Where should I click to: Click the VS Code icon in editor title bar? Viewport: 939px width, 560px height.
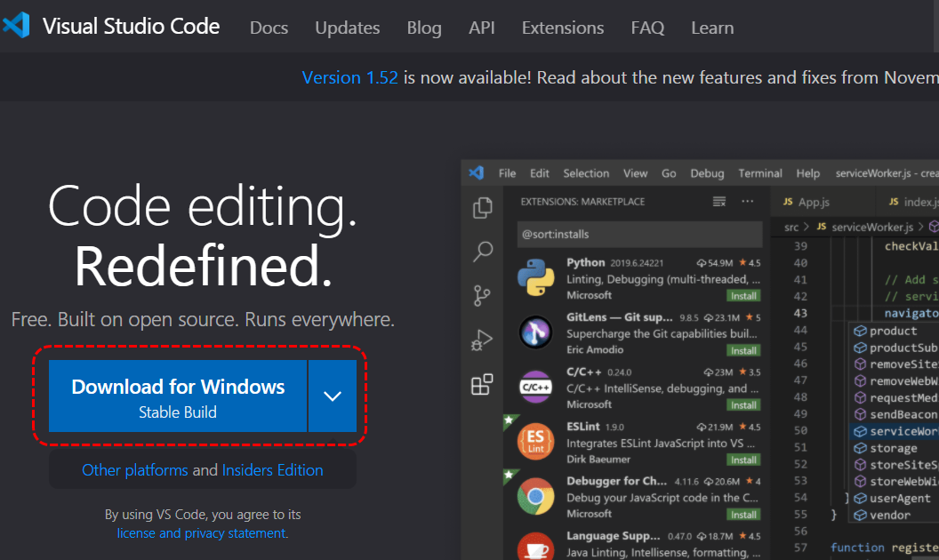pyautogui.click(x=476, y=173)
